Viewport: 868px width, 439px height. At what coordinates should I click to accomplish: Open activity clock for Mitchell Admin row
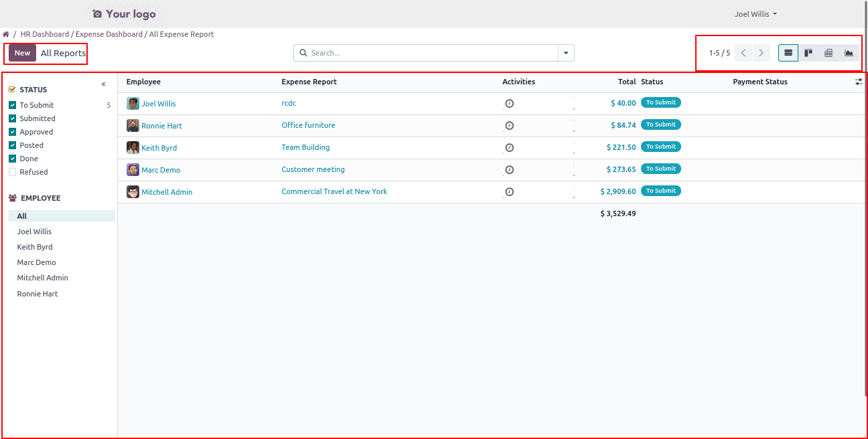509,192
